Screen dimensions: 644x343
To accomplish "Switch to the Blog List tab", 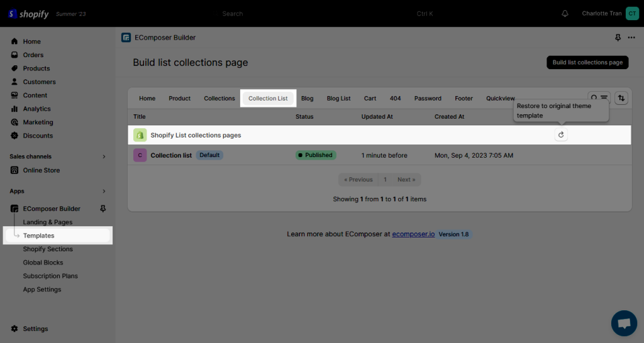I will (338, 99).
